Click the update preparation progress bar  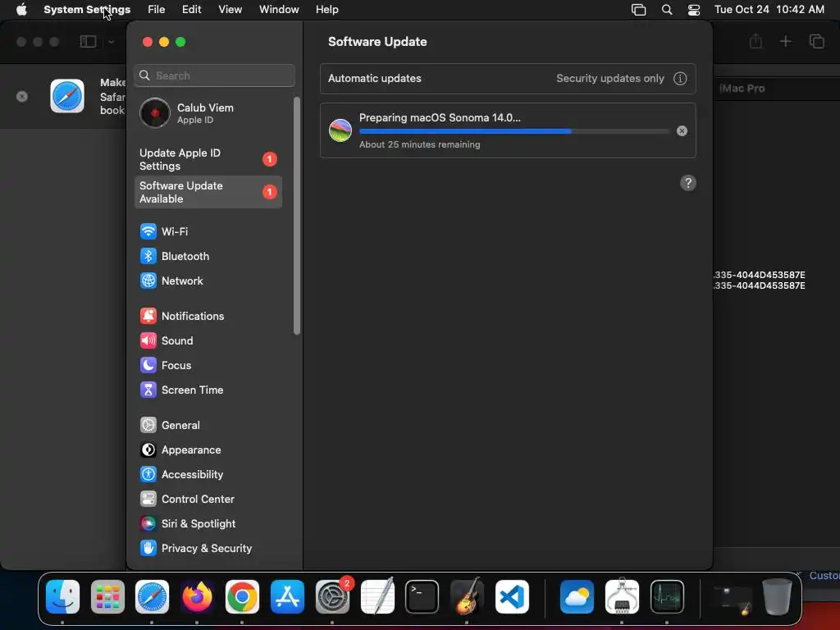tap(514, 131)
